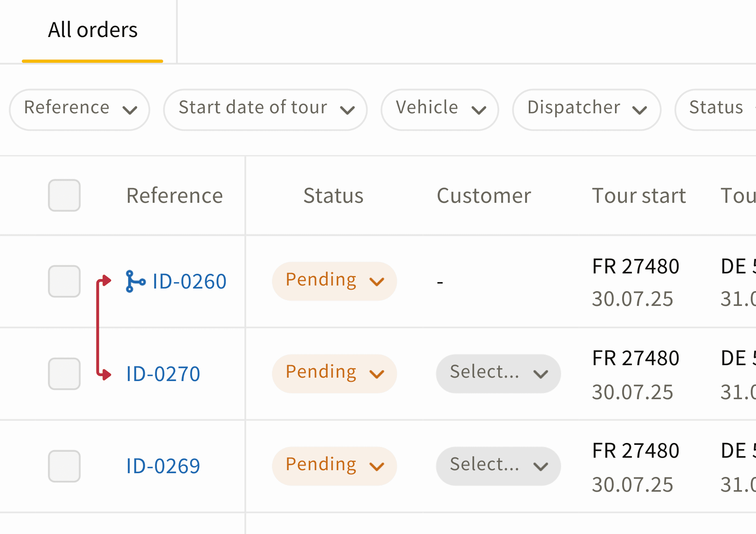
Task: Click the arrow in ID-0260's Pending badge
Action: [x=376, y=281]
